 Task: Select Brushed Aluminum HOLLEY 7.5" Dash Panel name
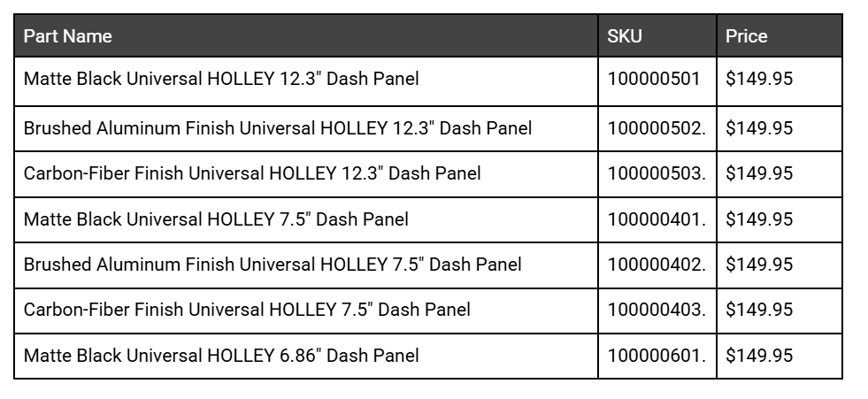coord(273,265)
